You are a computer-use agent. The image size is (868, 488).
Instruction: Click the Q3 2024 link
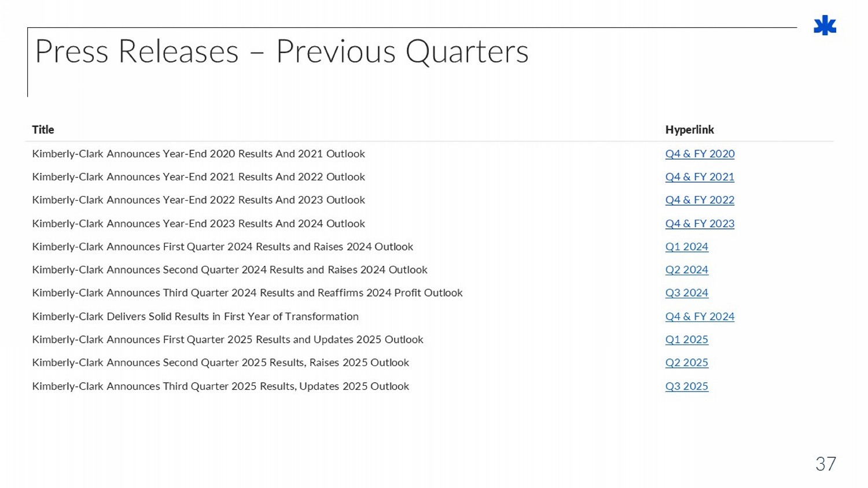tap(686, 293)
